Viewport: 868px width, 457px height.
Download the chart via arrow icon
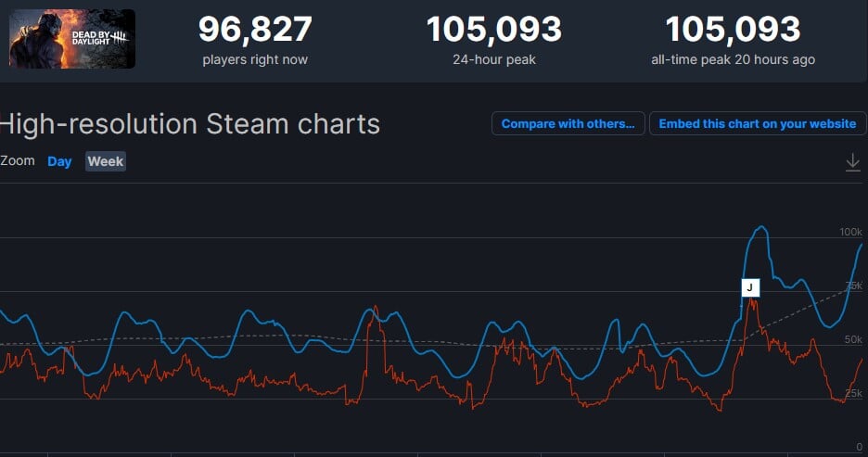pos(852,162)
